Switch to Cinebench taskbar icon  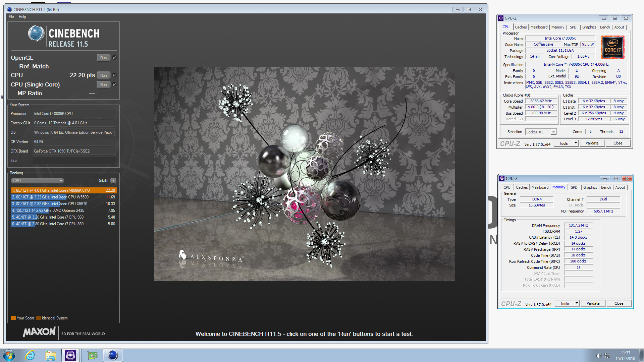113,355
